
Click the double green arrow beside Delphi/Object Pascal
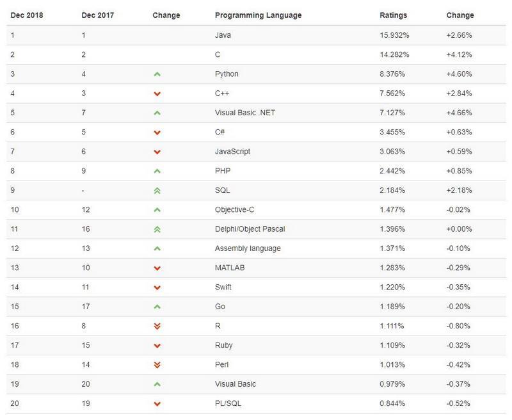click(157, 230)
